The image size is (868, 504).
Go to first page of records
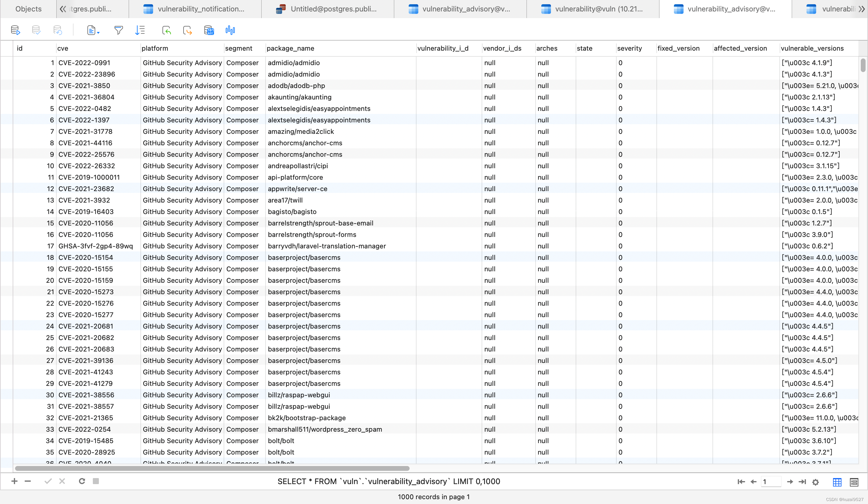pos(741,482)
